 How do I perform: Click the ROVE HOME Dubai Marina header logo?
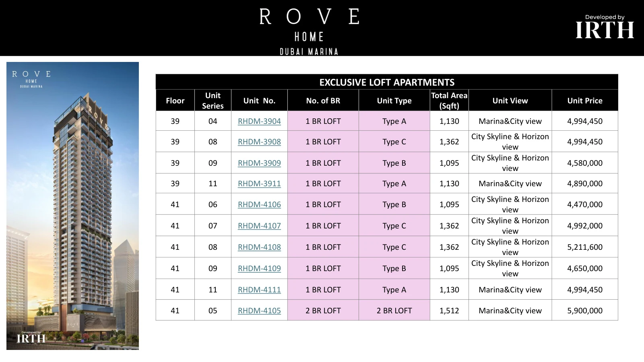click(x=309, y=31)
